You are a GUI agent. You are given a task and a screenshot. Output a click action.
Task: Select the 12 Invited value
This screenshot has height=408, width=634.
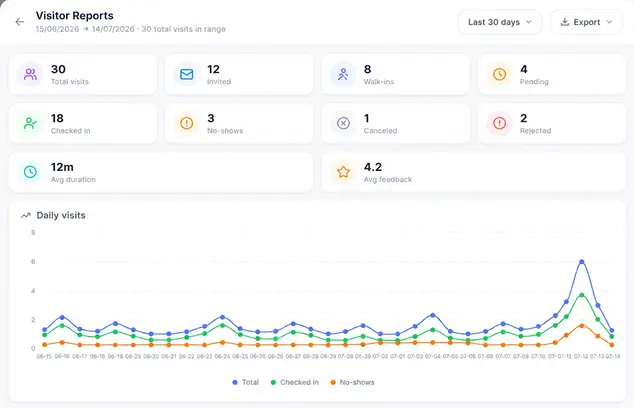(x=213, y=69)
